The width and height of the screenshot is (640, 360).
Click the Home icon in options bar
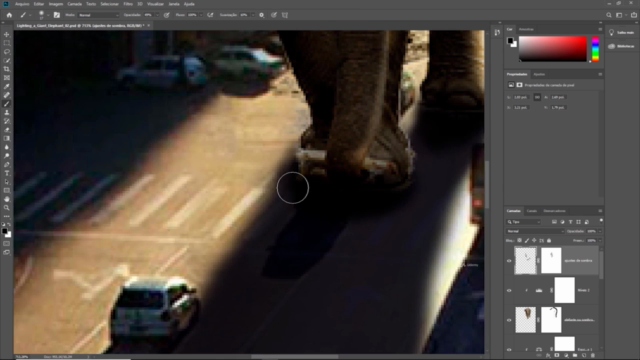(x=9, y=15)
